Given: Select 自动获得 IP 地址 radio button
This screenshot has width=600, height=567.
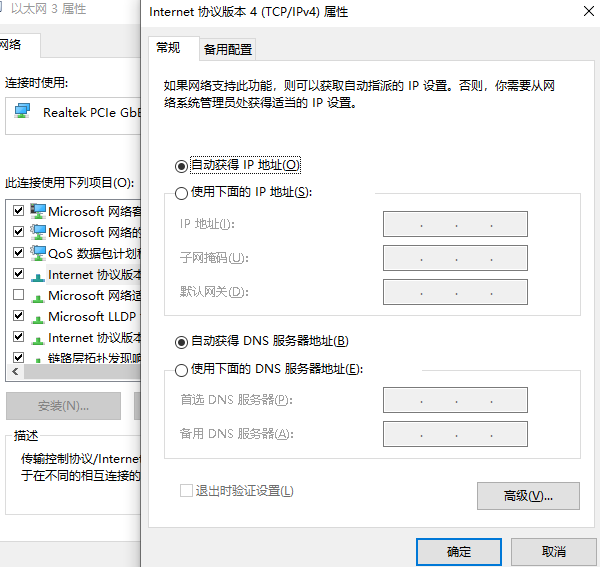Looking at the screenshot, I should coord(181,165).
